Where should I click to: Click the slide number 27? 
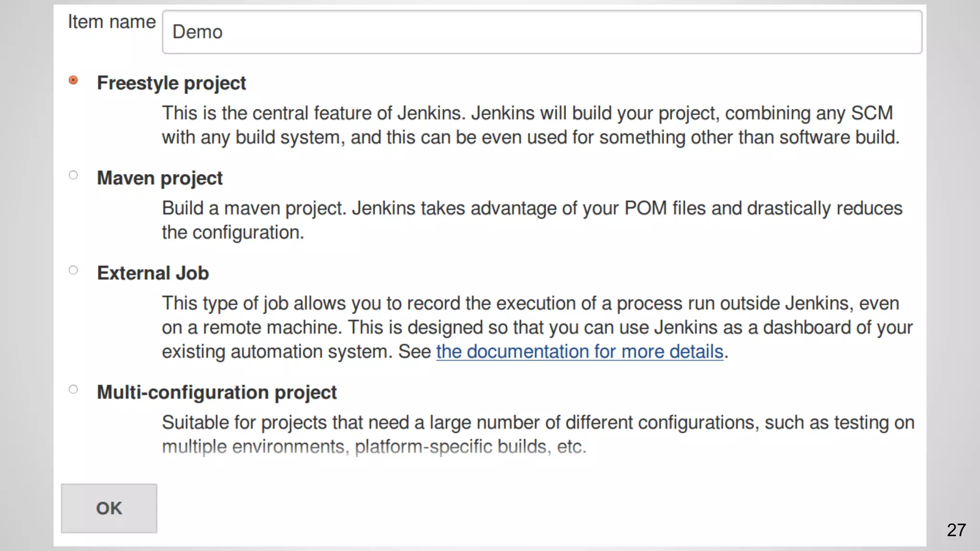pyautogui.click(x=956, y=530)
